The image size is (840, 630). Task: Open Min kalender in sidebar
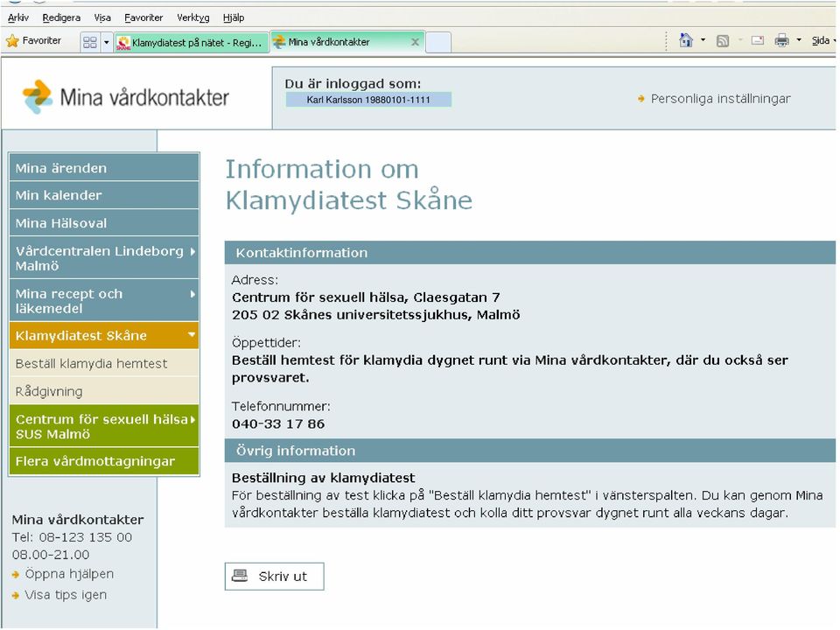click(x=104, y=195)
